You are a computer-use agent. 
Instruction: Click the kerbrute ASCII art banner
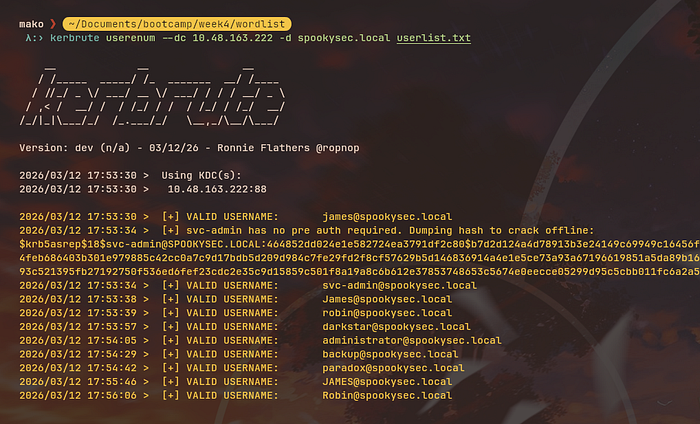point(152,95)
